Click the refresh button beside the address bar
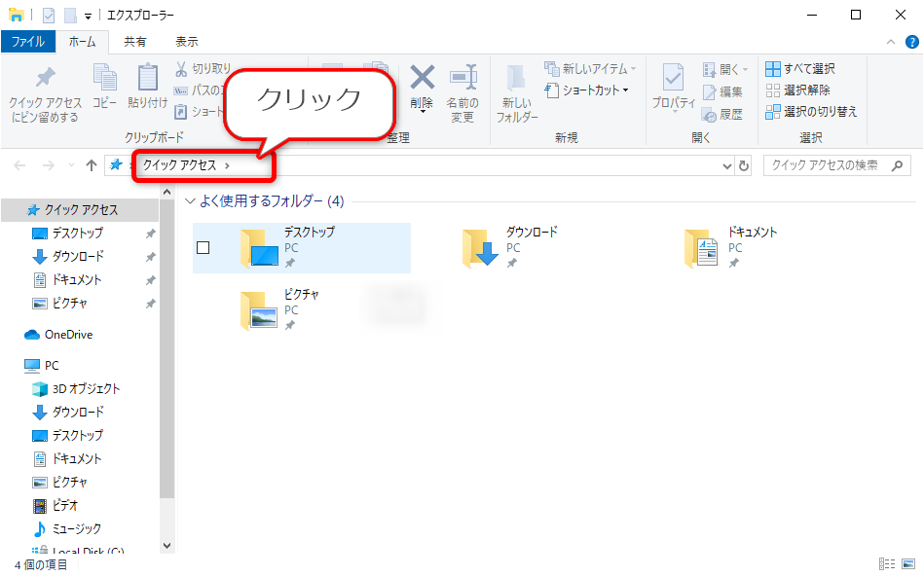The image size is (924, 577). [x=745, y=164]
